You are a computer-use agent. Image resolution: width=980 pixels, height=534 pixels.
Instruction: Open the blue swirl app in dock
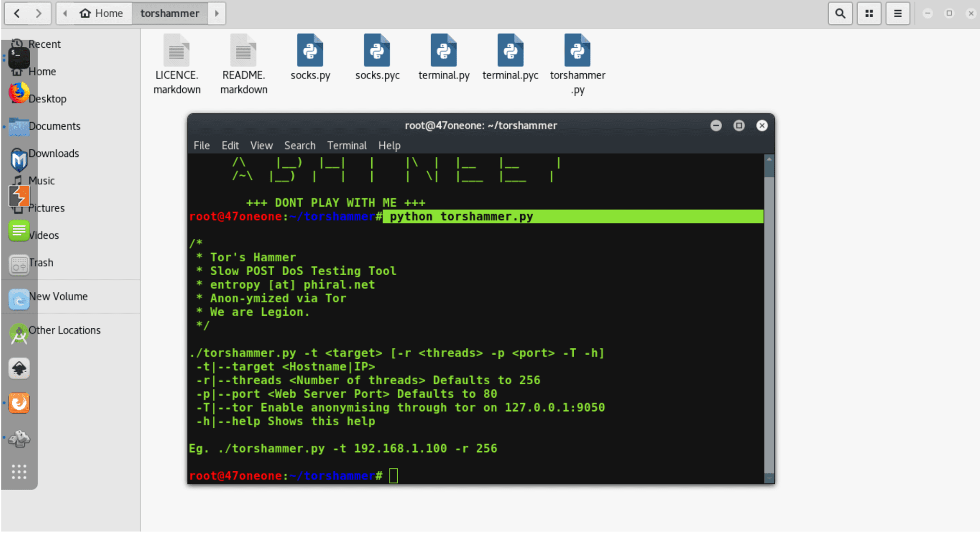pos(19,300)
